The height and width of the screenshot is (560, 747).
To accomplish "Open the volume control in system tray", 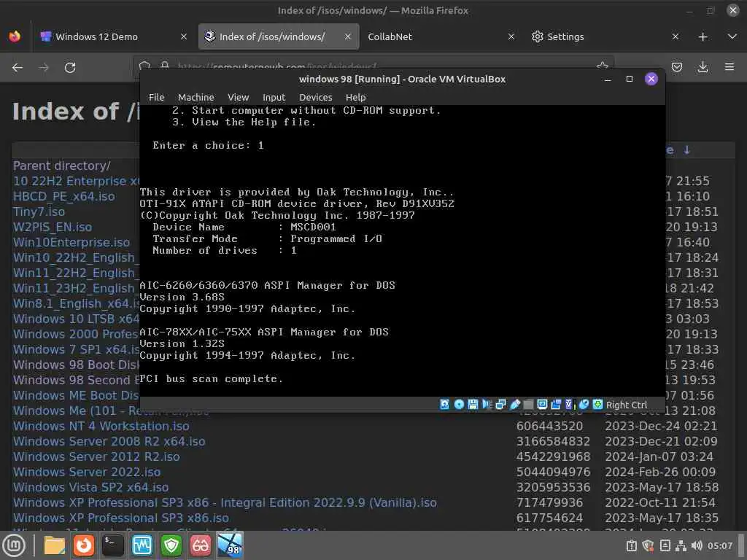I will click(697, 545).
